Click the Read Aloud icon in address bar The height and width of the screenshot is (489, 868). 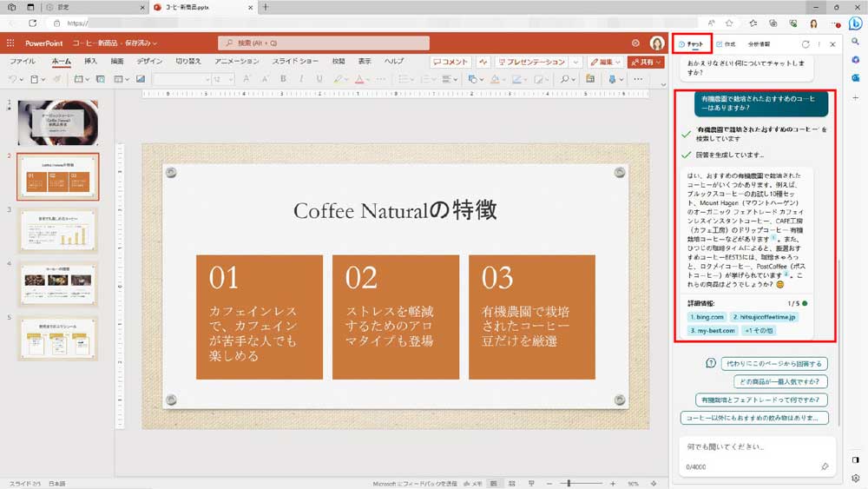(711, 23)
